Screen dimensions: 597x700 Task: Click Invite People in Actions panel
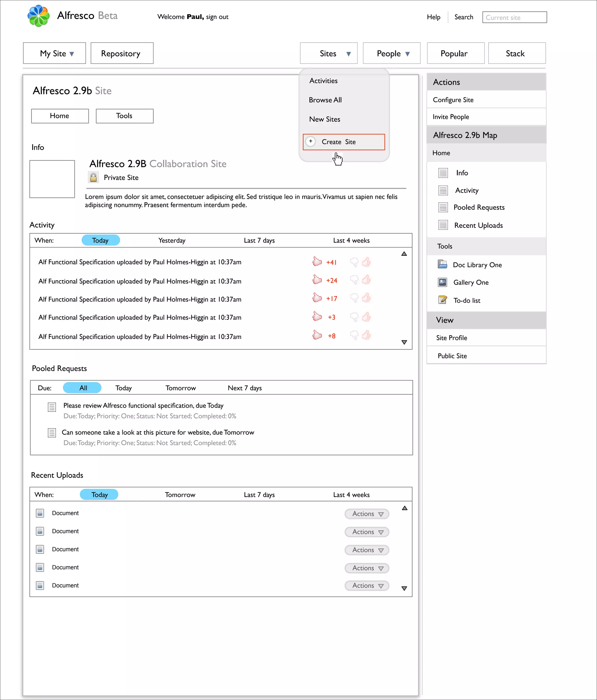point(486,117)
